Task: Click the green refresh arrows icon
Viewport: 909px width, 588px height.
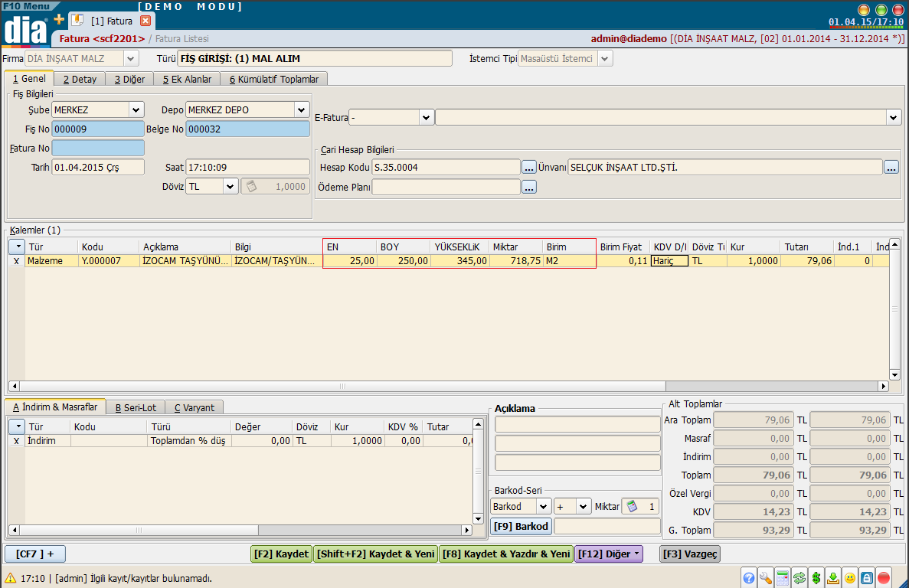Action: 799,577
